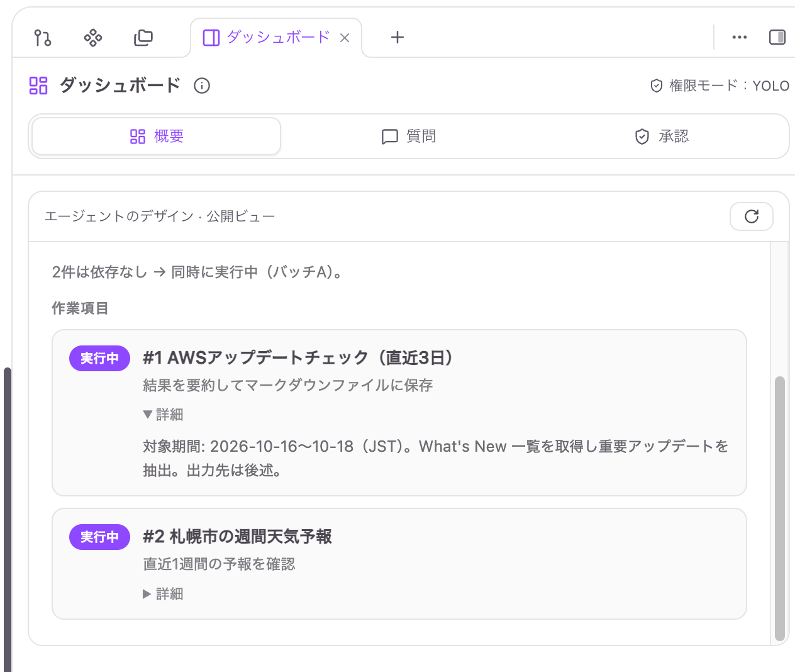Click the copy stacked-pages icon

pyautogui.click(x=143, y=38)
